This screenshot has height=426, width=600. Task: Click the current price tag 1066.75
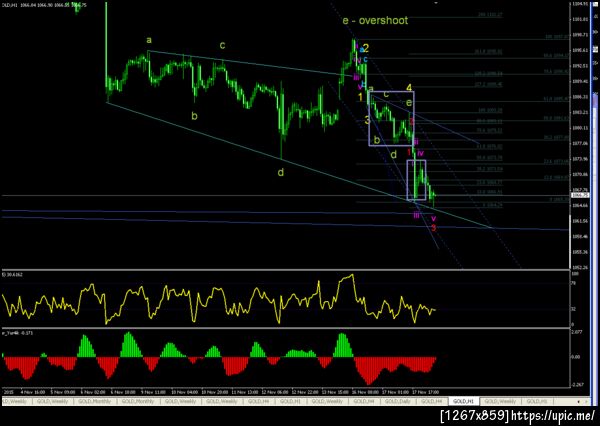[580, 195]
